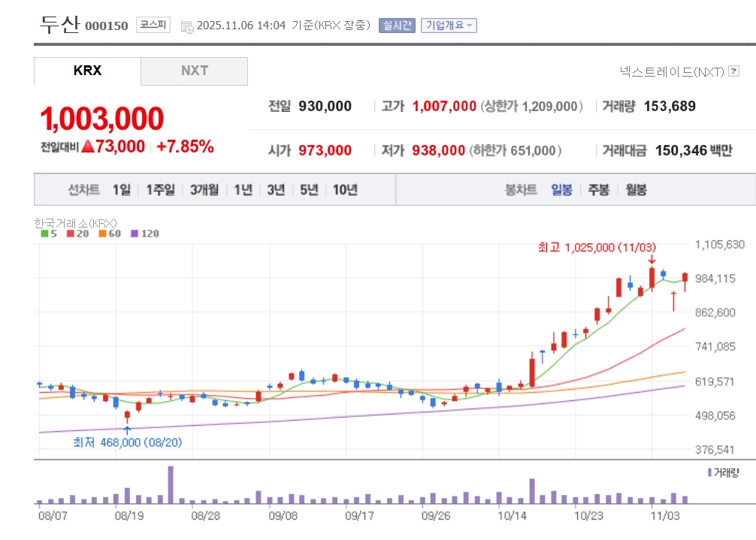
Task: Select the 3개월 chart period
Action: pos(204,190)
